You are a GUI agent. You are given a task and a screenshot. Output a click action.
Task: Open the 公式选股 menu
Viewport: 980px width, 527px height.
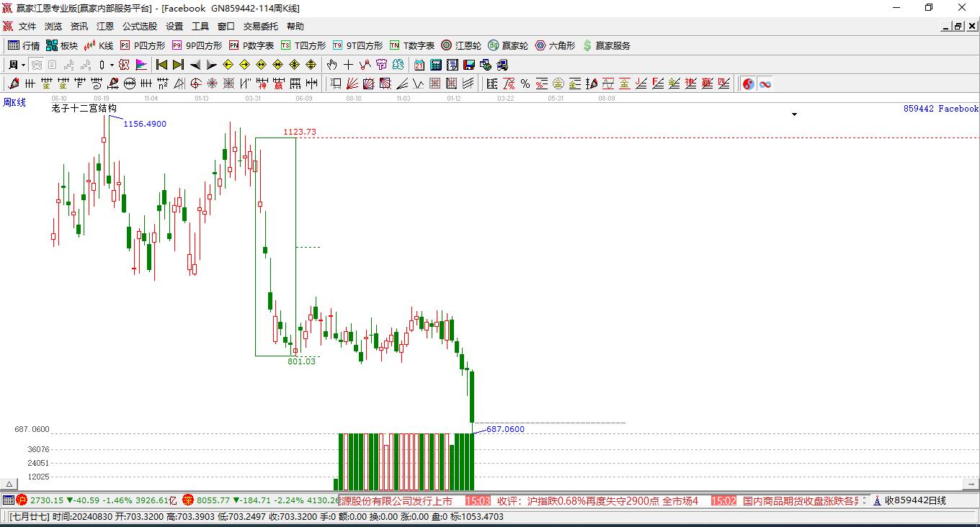[140, 27]
